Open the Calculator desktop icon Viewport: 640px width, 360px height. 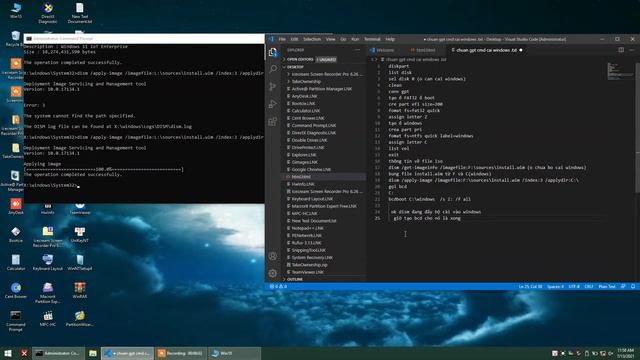pyautogui.click(x=16, y=262)
